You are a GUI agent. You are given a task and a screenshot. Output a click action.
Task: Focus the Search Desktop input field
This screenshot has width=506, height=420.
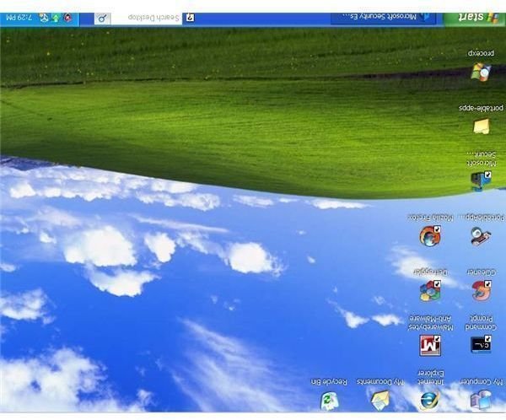click(146, 18)
